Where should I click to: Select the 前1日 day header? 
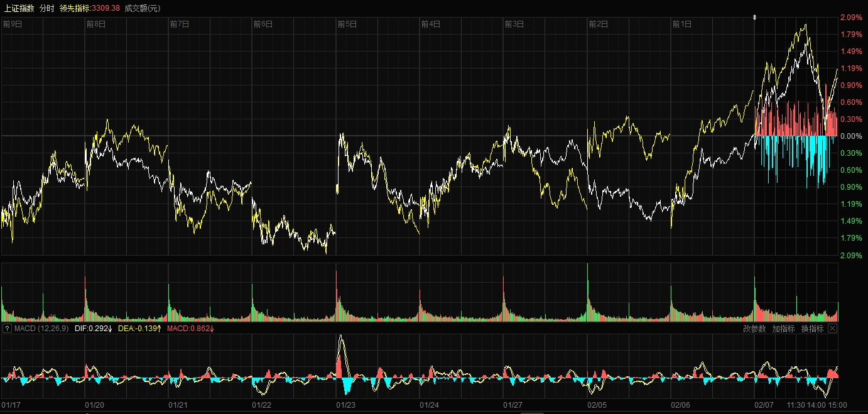click(x=682, y=25)
